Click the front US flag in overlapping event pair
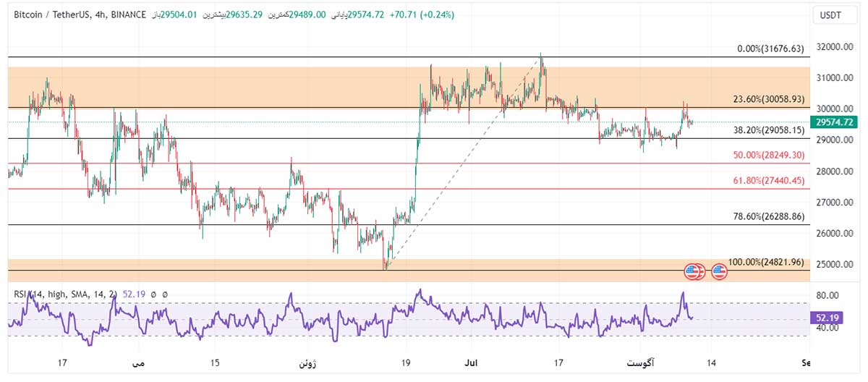The height and width of the screenshot is (382, 868). 692,272
